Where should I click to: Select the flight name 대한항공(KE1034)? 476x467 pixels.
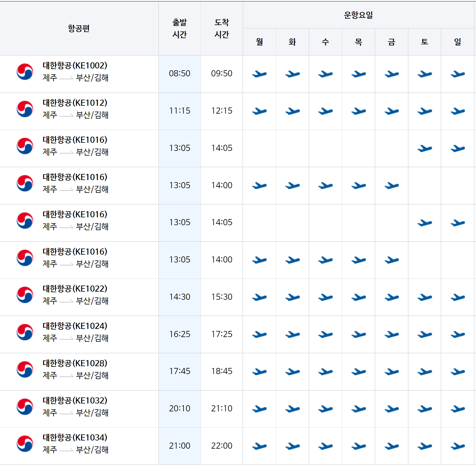(75, 438)
